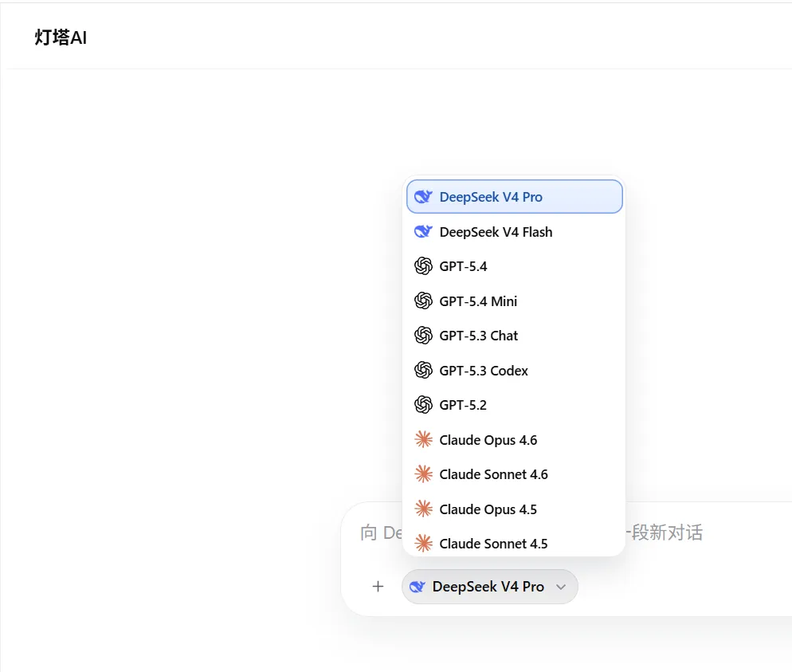Select DeepSeek V4 Pro in the model list

pos(514,197)
